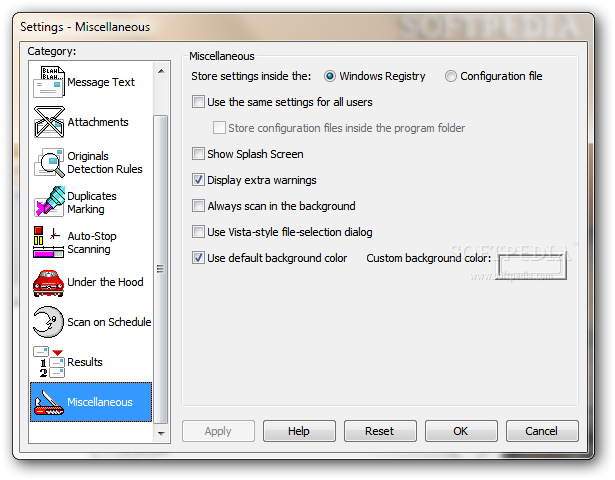615x480 pixels.
Task: Open Auto-Stop Scanning category label
Action: pyautogui.click(x=92, y=242)
